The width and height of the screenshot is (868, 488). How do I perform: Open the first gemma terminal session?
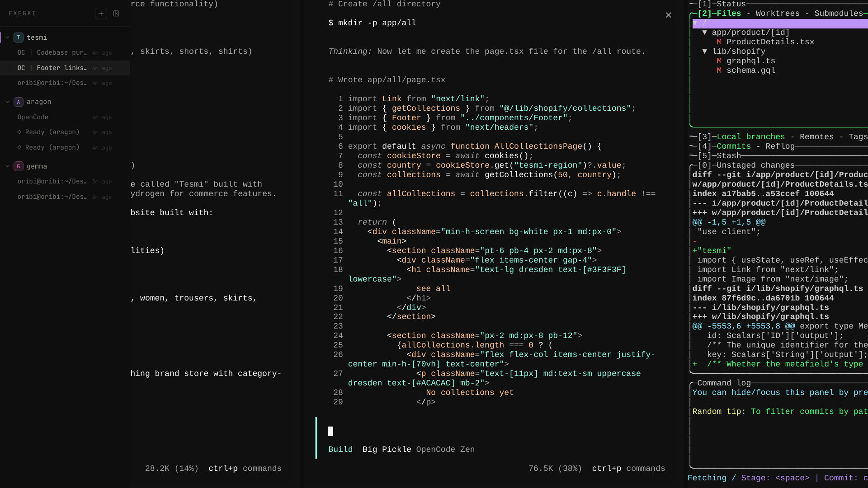click(x=65, y=181)
